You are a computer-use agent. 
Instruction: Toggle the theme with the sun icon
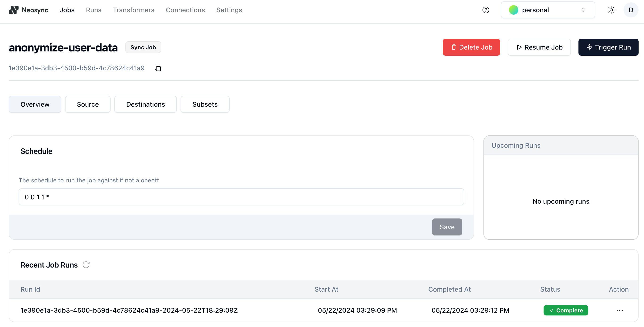(x=611, y=10)
